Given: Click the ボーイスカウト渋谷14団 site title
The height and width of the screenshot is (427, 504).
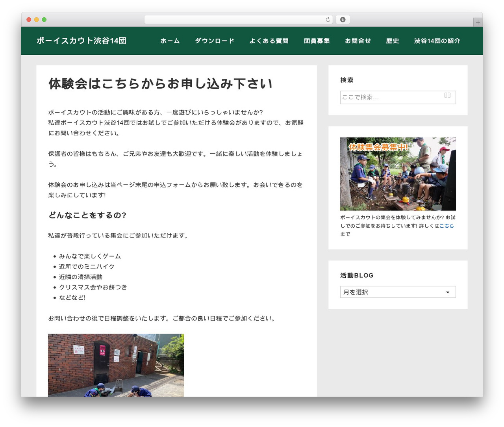Looking at the screenshot, I should pyautogui.click(x=82, y=41).
